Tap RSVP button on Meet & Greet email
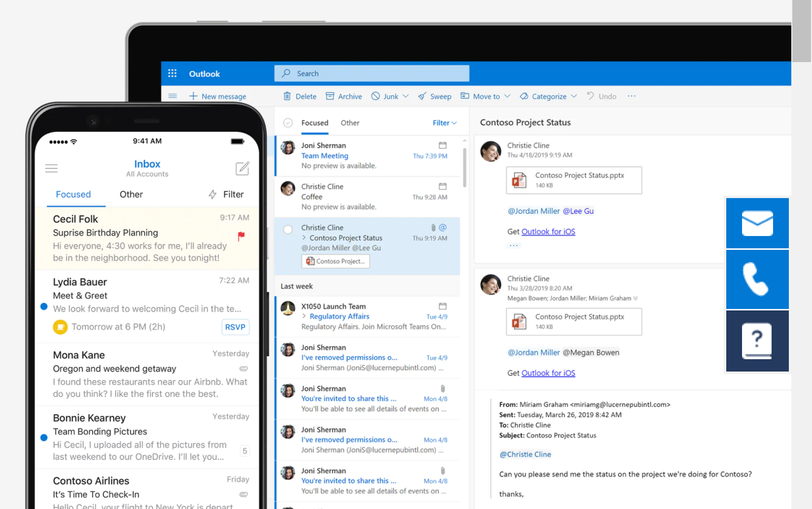This screenshot has width=812, height=509. point(235,327)
